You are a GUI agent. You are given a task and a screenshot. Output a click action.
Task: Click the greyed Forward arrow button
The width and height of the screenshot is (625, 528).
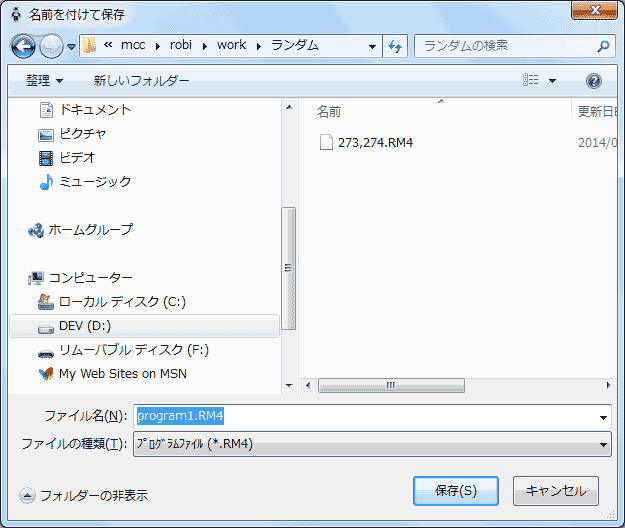(x=52, y=47)
